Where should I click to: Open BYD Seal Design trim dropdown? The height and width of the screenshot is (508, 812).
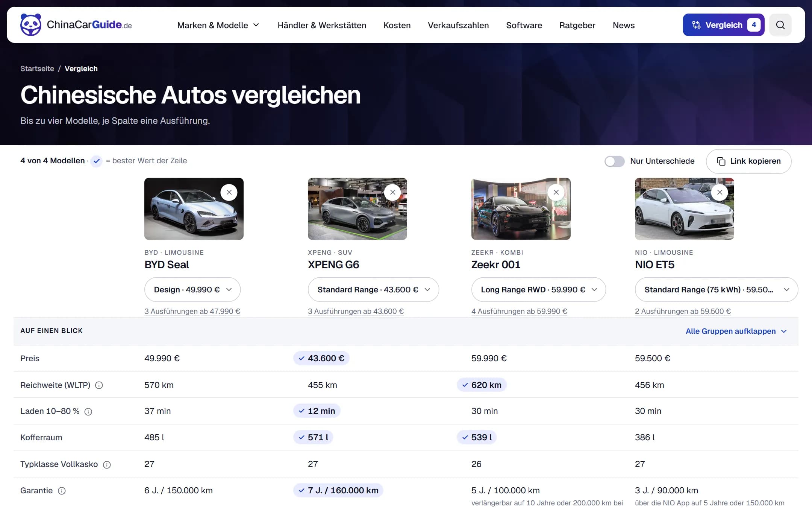point(192,289)
